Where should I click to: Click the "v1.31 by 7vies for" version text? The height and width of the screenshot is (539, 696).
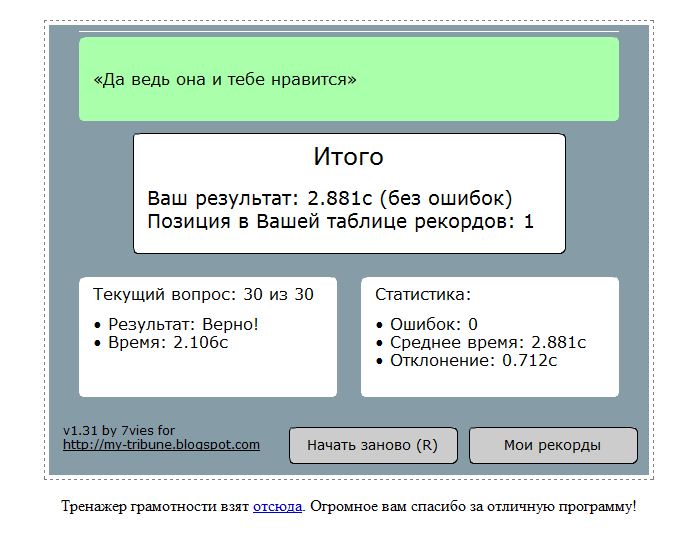118,431
